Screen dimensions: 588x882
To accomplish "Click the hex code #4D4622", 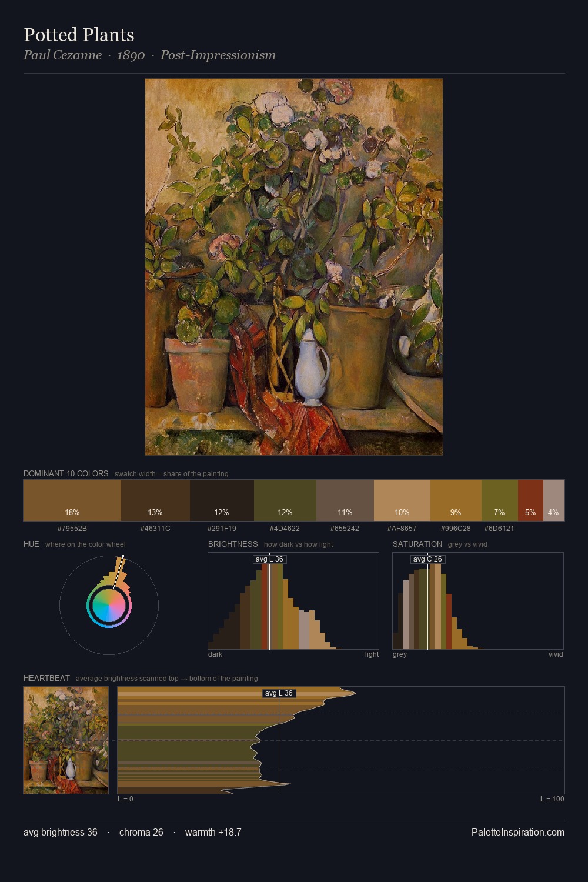I will (x=285, y=528).
